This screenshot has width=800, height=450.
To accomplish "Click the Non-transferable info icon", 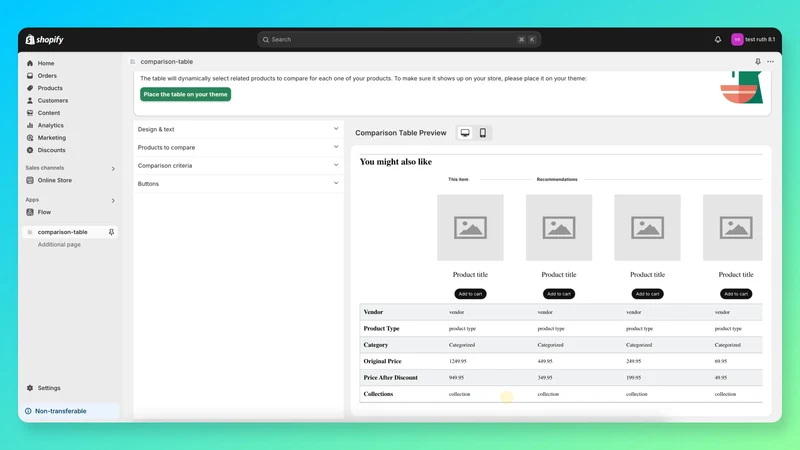I will coord(28,411).
